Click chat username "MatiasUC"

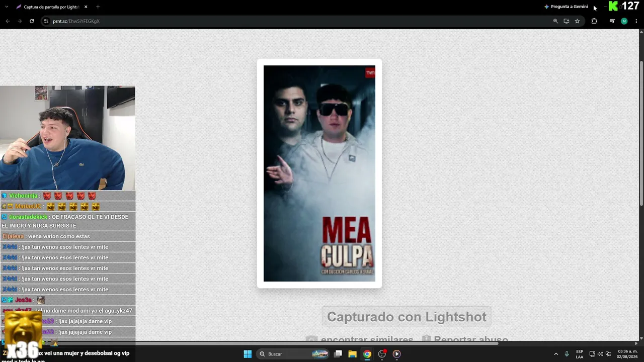[28, 206]
